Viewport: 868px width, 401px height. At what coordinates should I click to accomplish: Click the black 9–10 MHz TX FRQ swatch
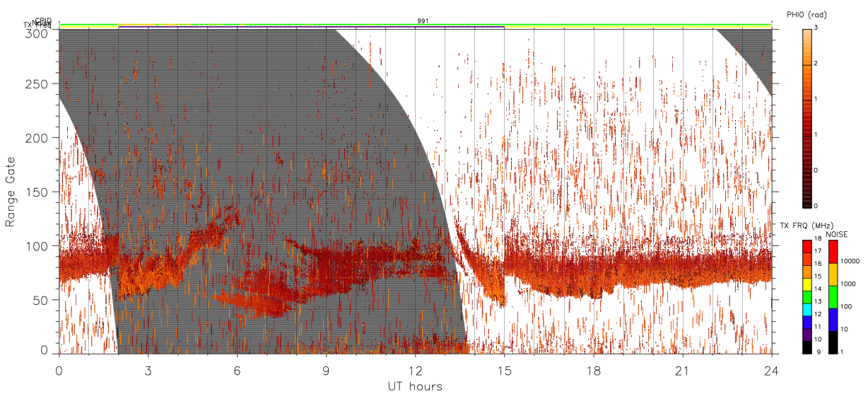tap(807, 347)
